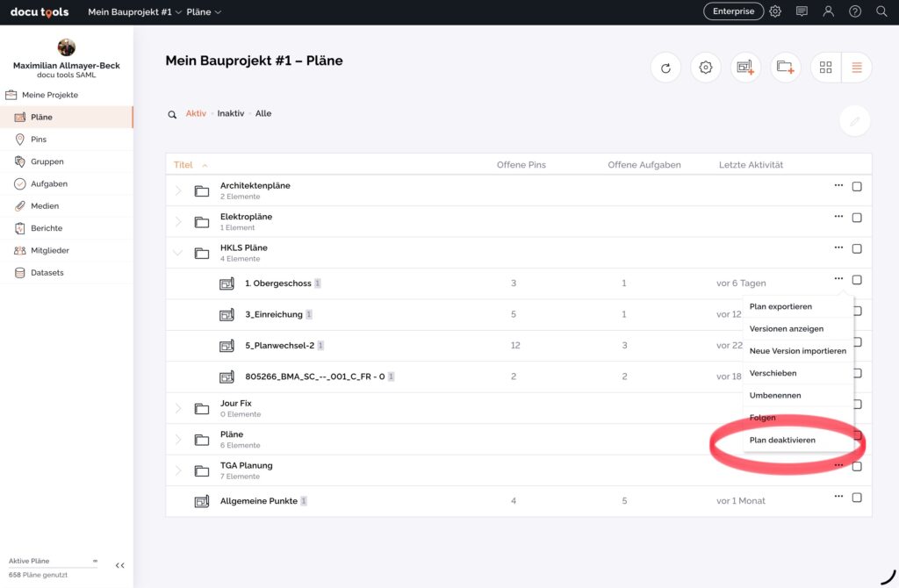The width and height of the screenshot is (899, 588).
Task: Click the add new folder icon
Action: tap(786, 68)
